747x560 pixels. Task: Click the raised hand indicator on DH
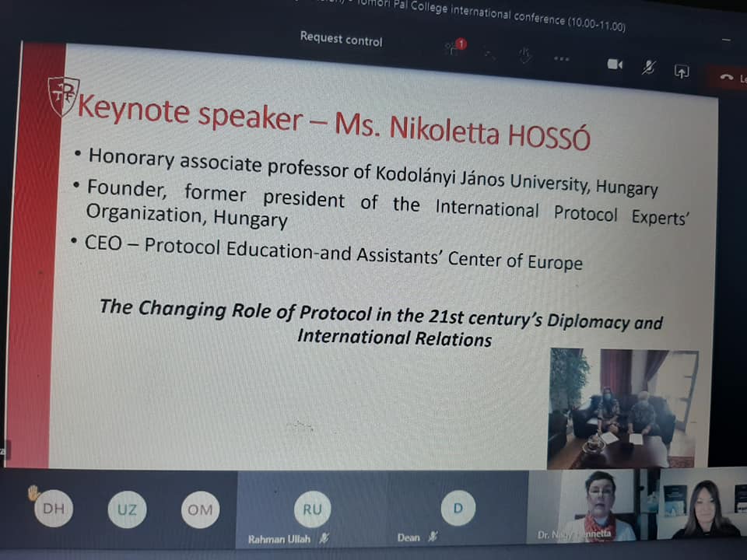33,492
